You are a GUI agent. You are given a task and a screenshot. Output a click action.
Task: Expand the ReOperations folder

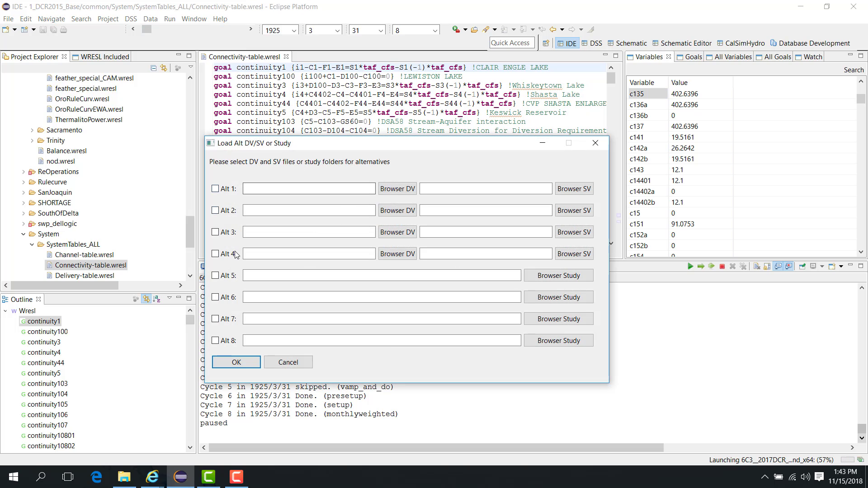point(24,172)
